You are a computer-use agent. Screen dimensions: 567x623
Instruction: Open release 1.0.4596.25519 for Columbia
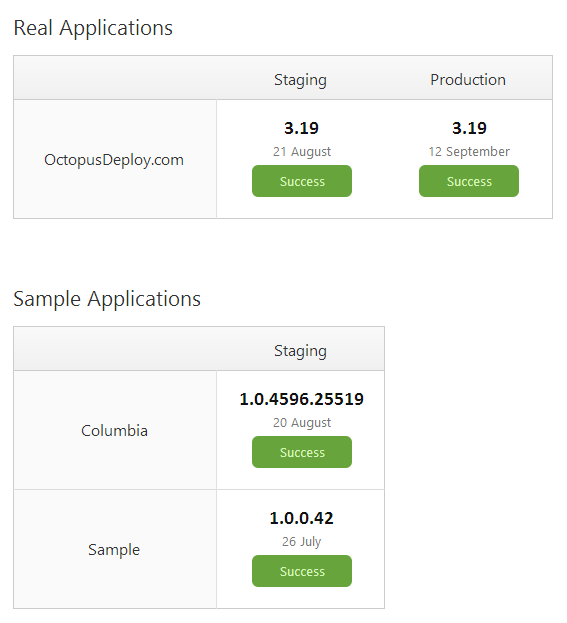point(302,399)
